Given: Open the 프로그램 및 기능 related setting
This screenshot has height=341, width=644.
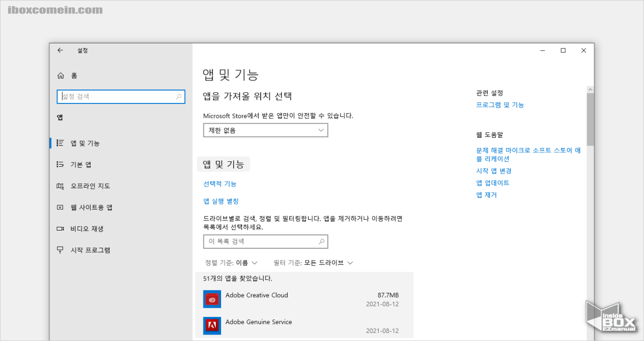Looking at the screenshot, I should point(501,105).
